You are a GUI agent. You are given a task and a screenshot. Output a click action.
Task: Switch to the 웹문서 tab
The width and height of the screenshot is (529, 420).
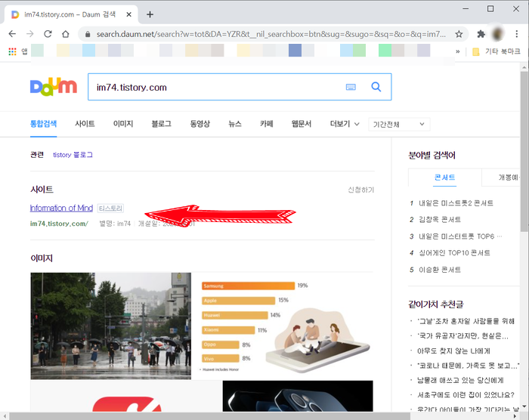tap(302, 124)
